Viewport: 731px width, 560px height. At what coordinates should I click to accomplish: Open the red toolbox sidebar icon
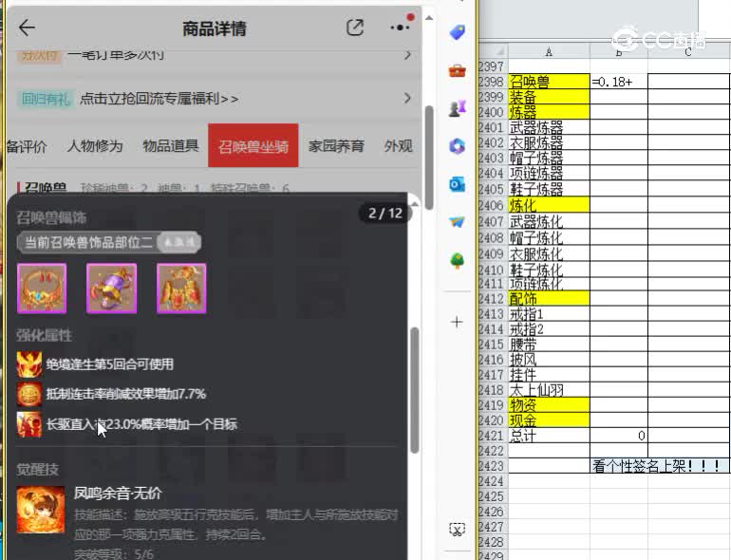tap(457, 71)
